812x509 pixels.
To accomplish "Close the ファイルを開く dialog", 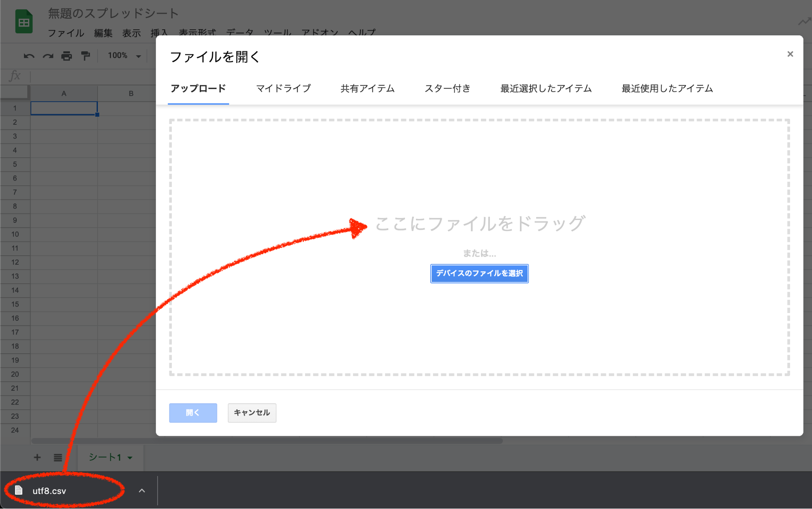I will click(790, 54).
